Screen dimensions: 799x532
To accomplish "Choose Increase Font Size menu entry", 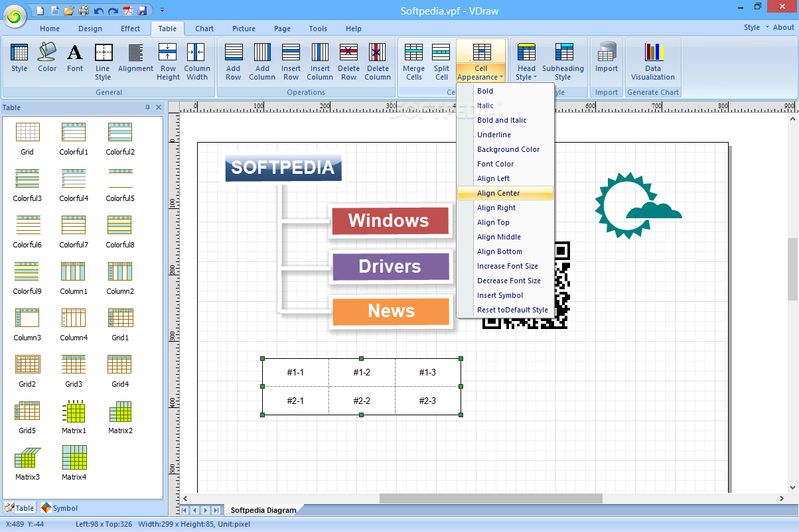I will tap(505, 266).
